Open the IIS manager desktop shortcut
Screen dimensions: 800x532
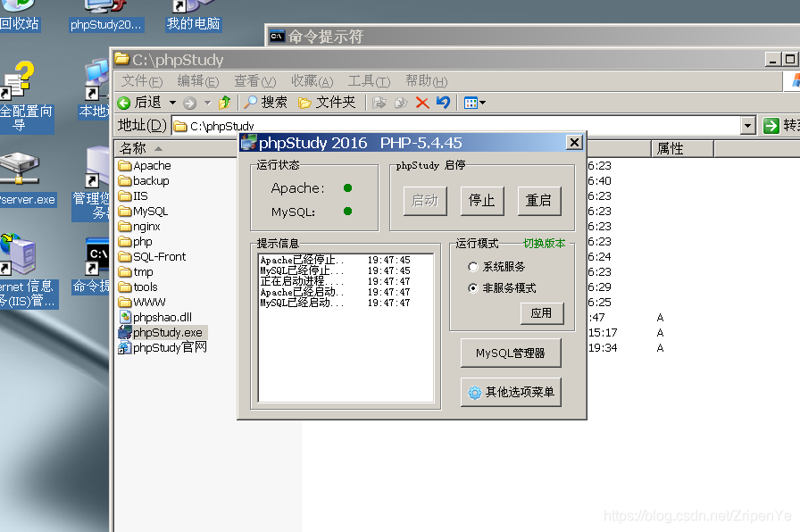[x=28, y=270]
